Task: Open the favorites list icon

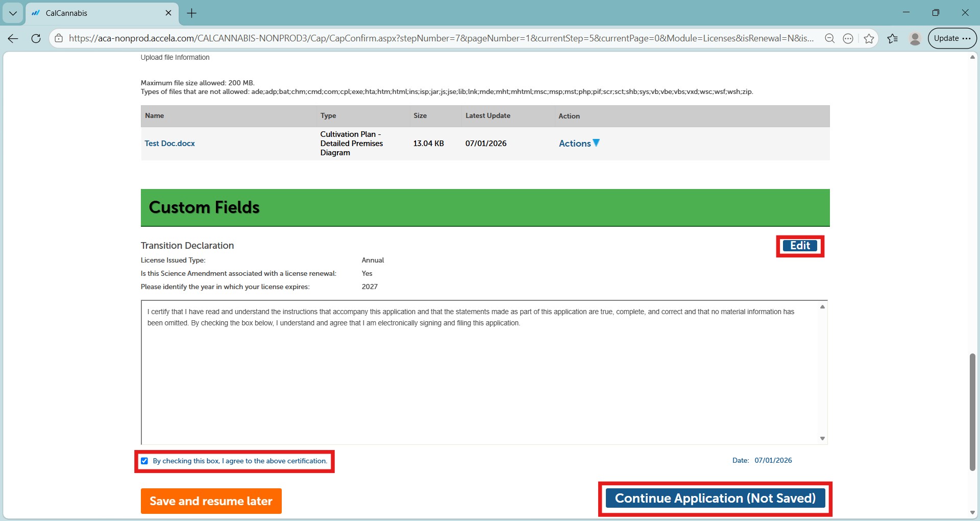Action: click(893, 38)
